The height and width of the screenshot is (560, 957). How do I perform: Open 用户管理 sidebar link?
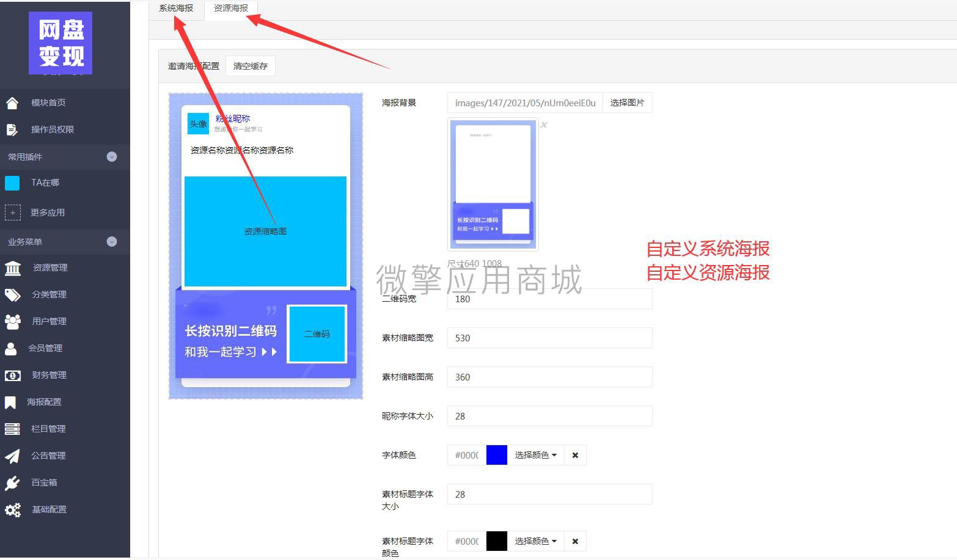(50, 321)
